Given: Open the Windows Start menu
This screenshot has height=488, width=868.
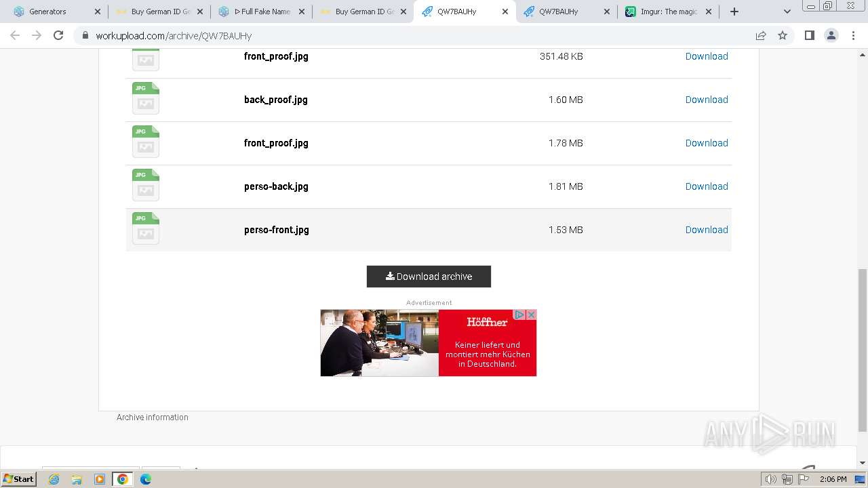Looking at the screenshot, I should tap(18, 479).
